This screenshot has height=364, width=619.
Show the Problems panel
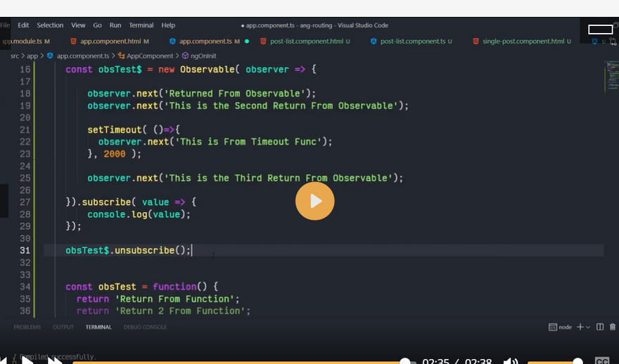[x=27, y=327]
